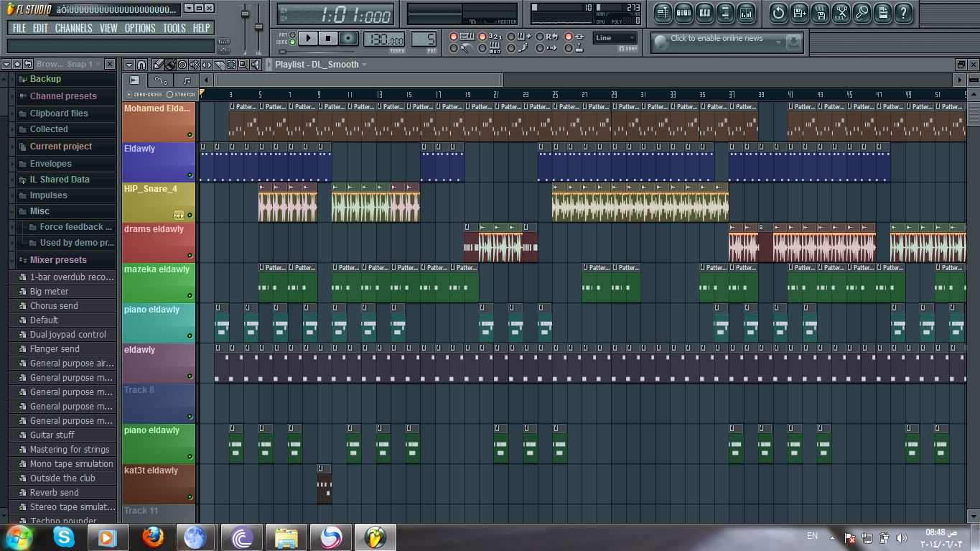
Task: Select the Mute tool in playlist toolbar
Action: 195,65
